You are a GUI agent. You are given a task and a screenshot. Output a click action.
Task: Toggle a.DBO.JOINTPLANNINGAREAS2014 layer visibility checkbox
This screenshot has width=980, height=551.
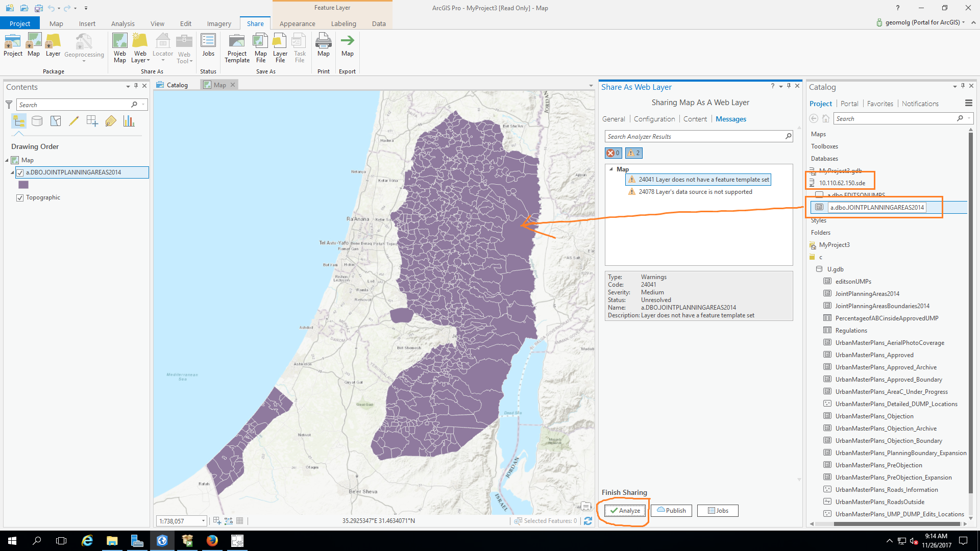20,172
